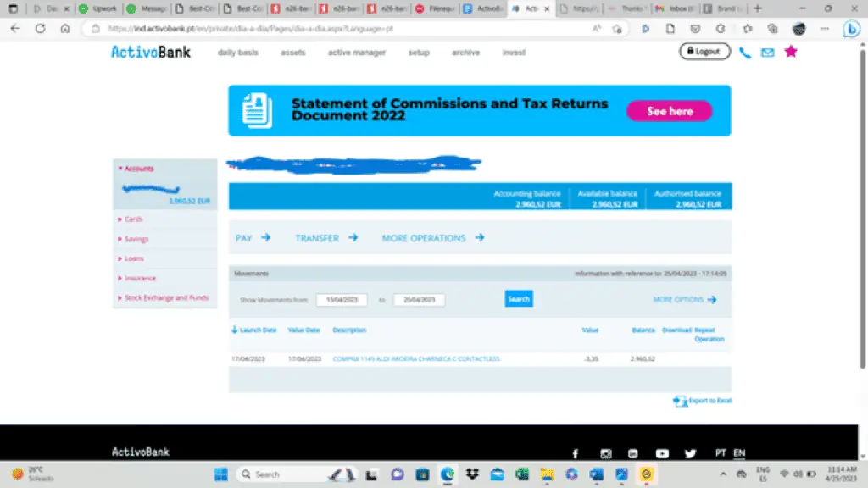868x488 pixels.
Task: Open File Explorer from the taskbar
Action: pos(547,474)
